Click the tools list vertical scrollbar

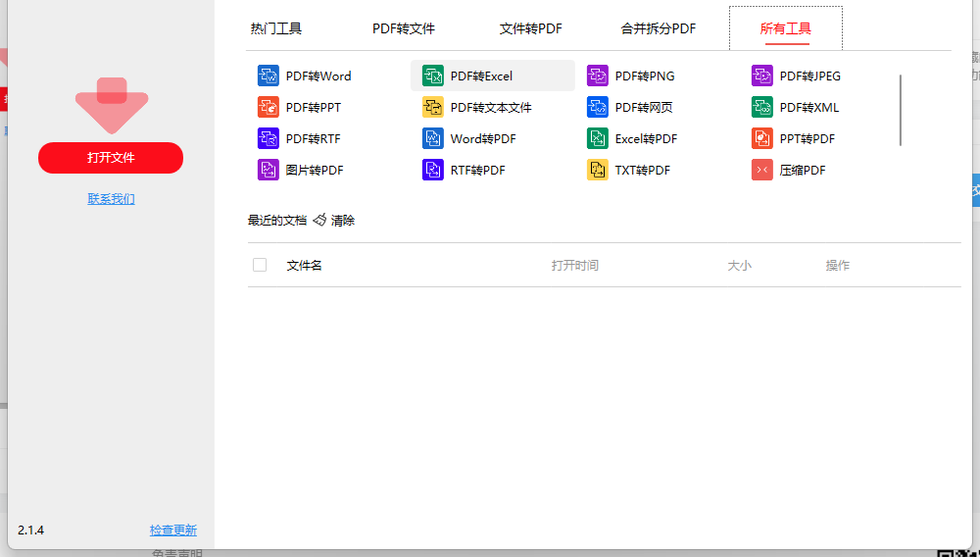(900, 110)
